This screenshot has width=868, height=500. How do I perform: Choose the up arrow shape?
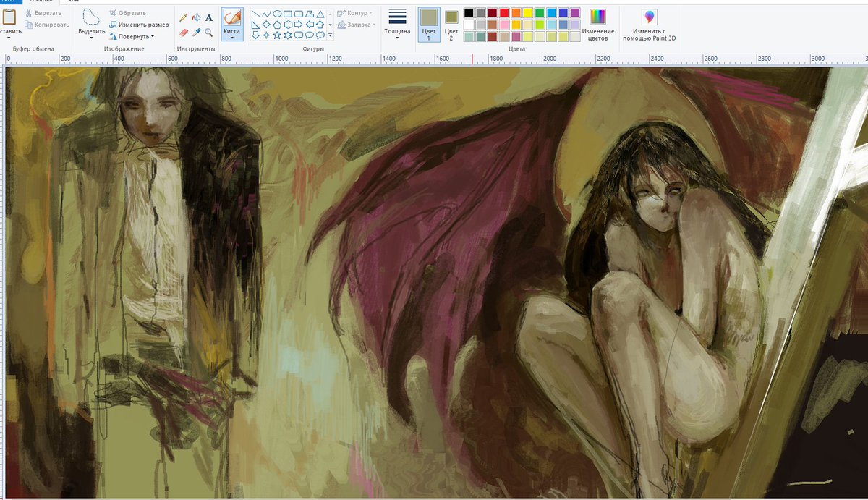pos(320,25)
